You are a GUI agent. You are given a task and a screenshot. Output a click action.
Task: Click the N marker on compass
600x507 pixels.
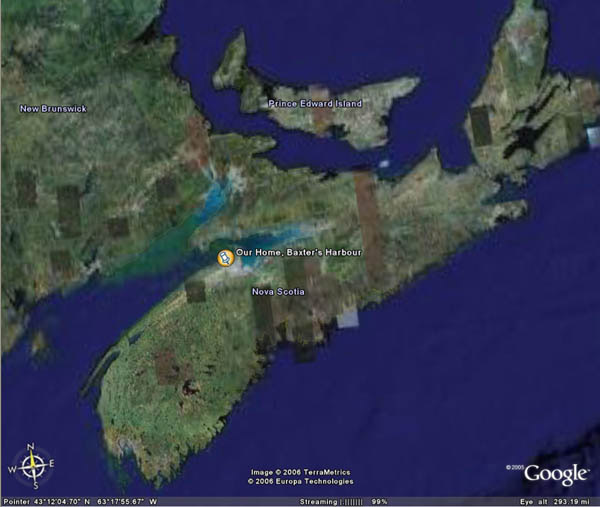click(32, 447)
